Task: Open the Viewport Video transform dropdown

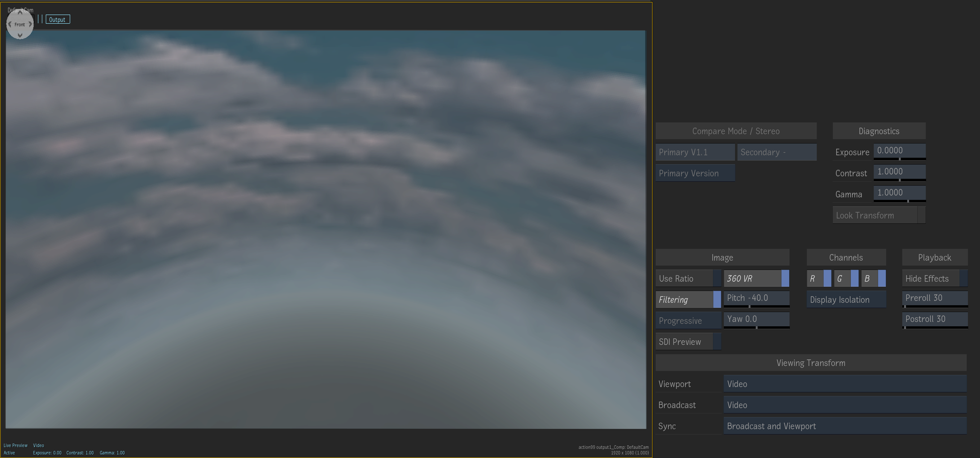Action: [845, 384]
